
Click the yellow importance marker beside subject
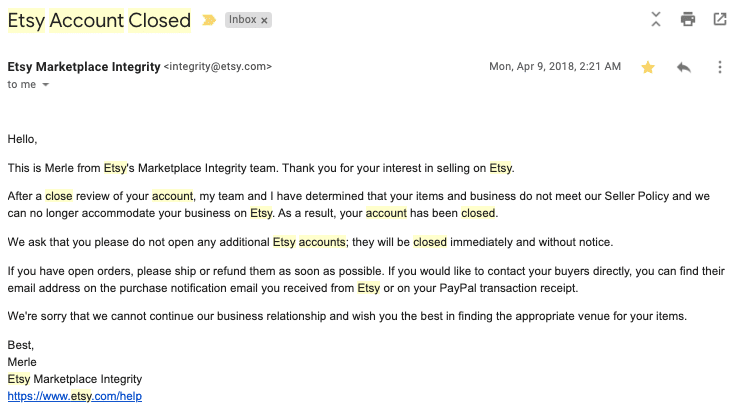pyautogui.click(x=209, y=20)
